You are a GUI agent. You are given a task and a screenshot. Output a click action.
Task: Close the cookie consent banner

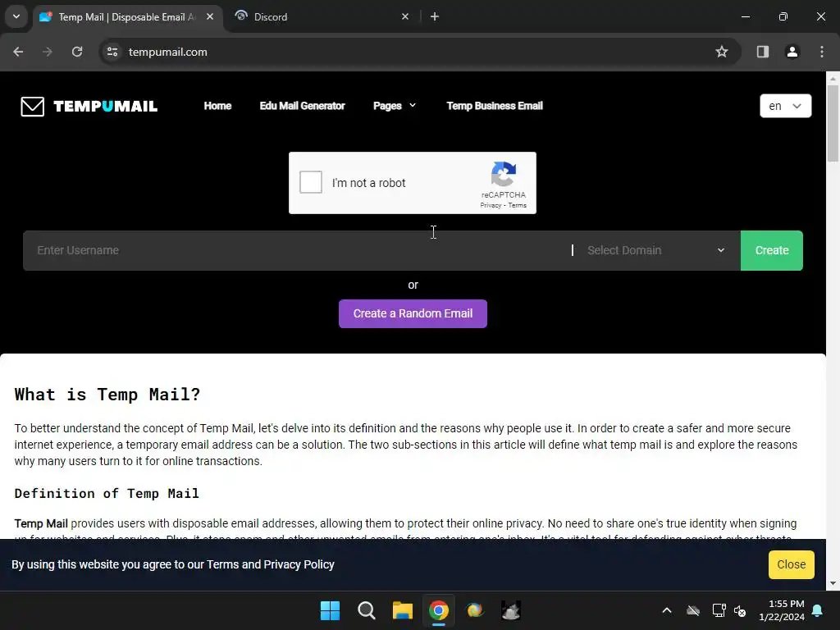[792, 564]
